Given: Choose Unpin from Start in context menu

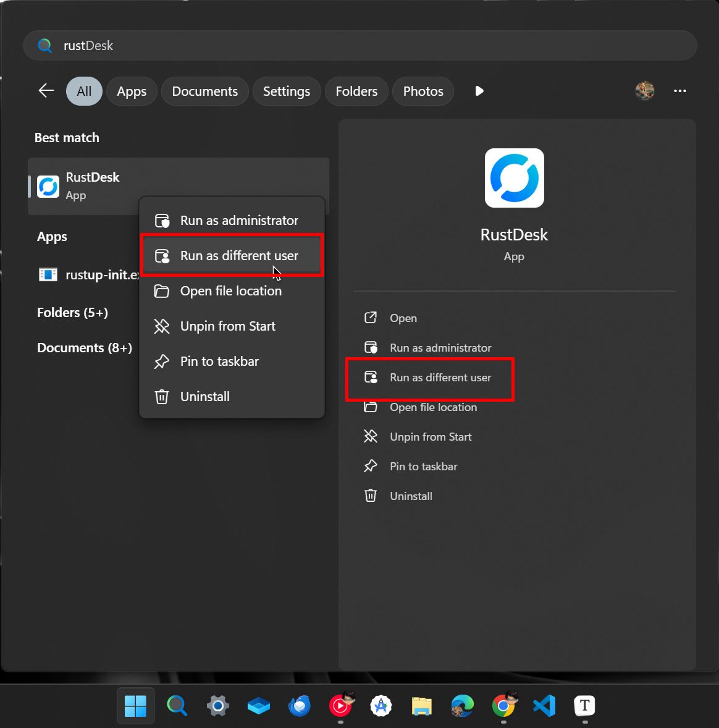Looking at the screenshot, I should [x=232, y=326].
